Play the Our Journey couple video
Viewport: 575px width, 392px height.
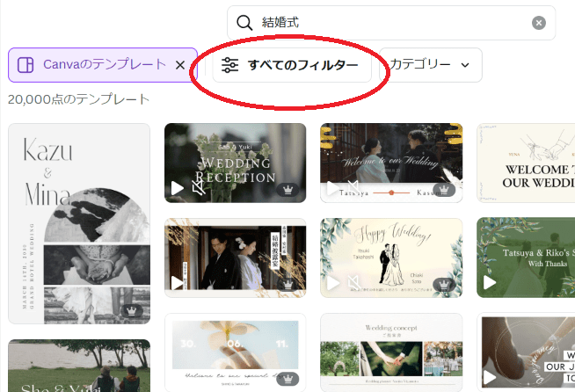click(490, 377)
